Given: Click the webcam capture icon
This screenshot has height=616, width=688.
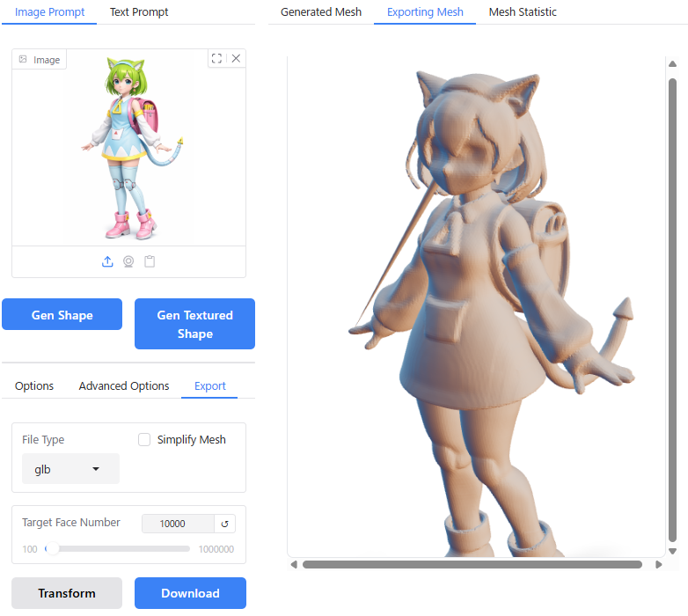Looking at the screenshot, I should pos(128,261).
